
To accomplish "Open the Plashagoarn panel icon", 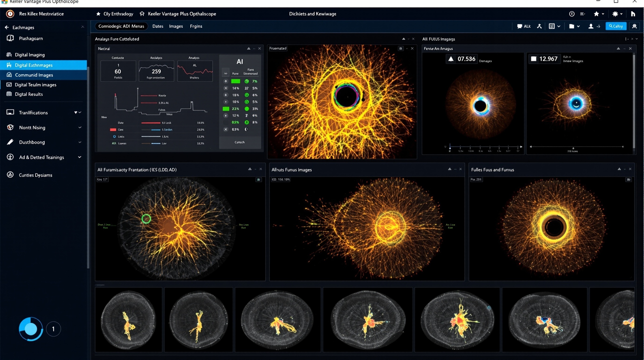I will point(10,38).
